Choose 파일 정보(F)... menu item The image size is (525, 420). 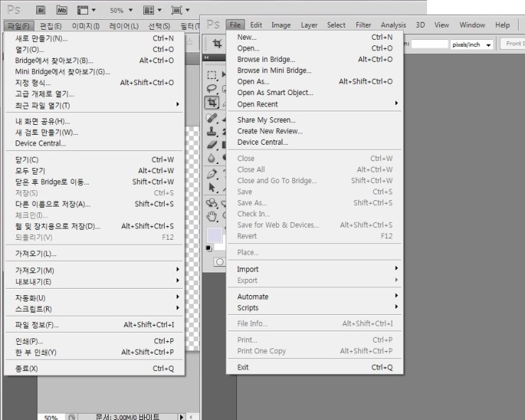tap(94, 324)
